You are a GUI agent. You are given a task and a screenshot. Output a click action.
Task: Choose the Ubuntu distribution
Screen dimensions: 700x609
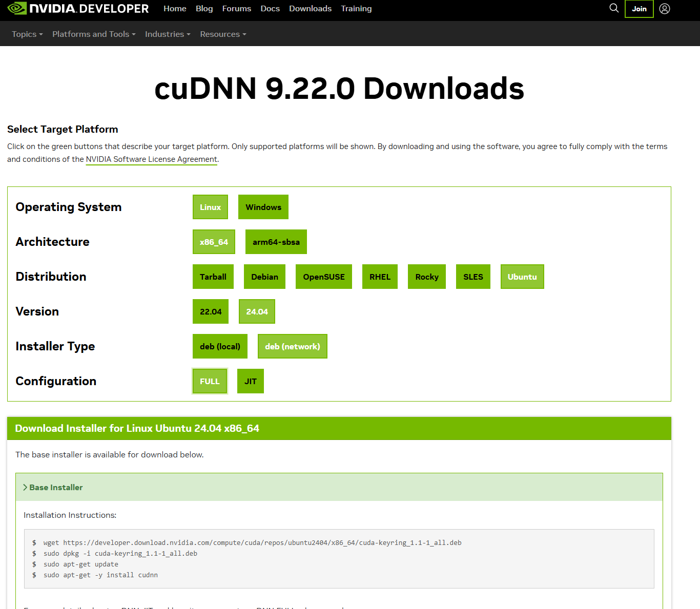point(522,277)
